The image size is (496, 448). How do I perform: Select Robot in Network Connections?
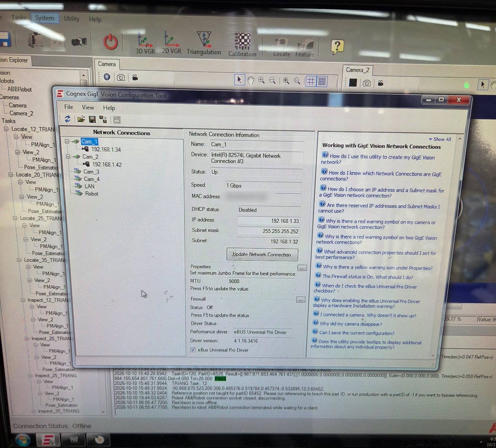(92, 194)
